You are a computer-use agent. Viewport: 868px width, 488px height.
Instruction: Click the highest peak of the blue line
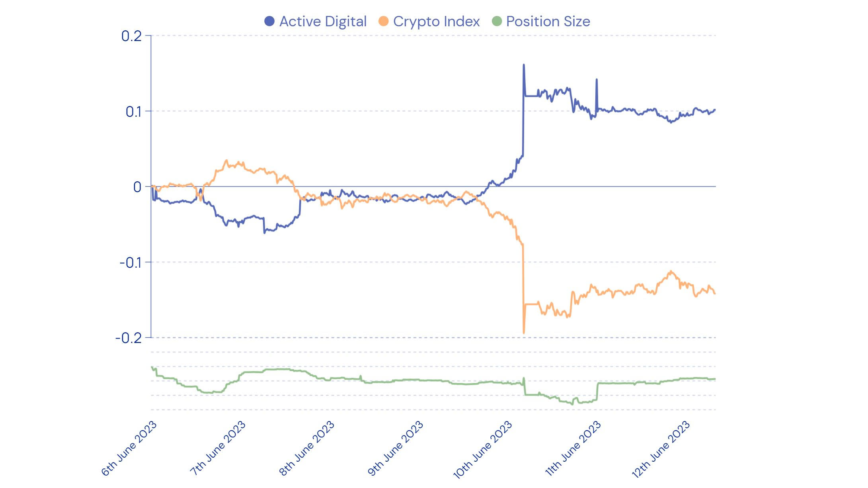click(x=523, y=65)
